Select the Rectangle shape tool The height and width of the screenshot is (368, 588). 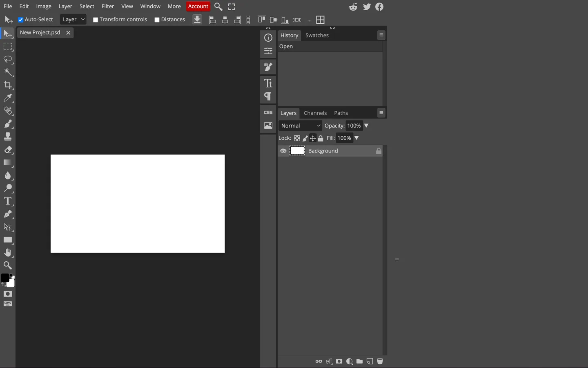pyautogui.click(x=8, y=240)
